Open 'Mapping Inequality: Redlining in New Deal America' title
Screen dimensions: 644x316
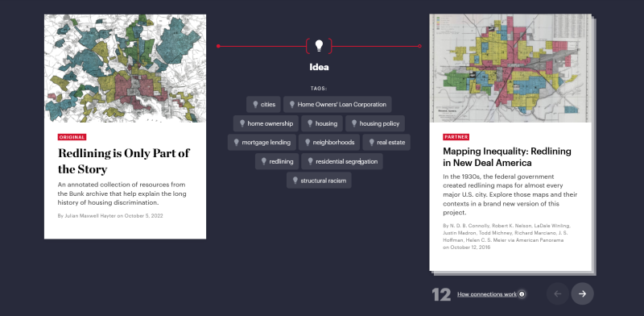[507, 156]
